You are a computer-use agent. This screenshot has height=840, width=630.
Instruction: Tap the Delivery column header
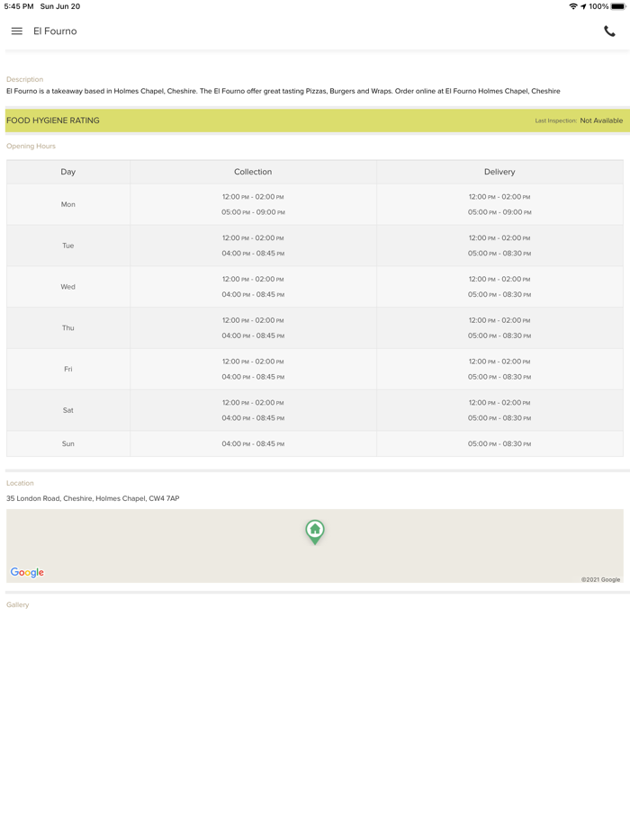tap(499, 172)
